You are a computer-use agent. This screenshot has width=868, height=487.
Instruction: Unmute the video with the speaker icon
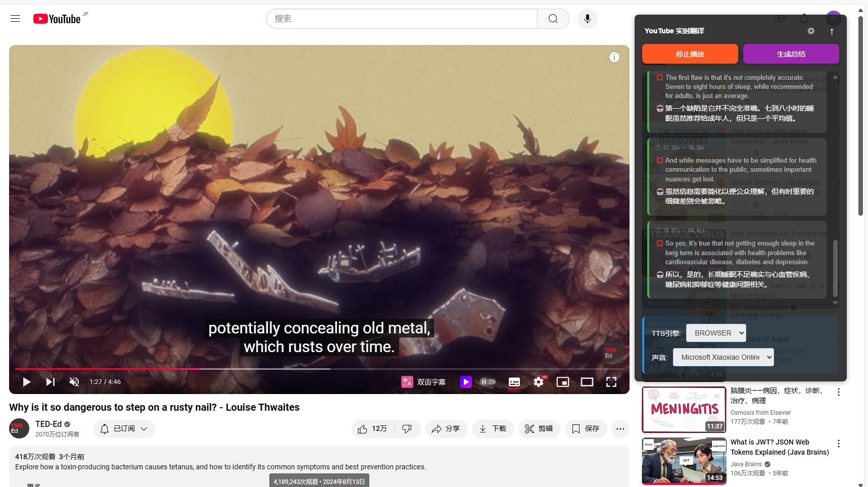click(x=74, y=382)
